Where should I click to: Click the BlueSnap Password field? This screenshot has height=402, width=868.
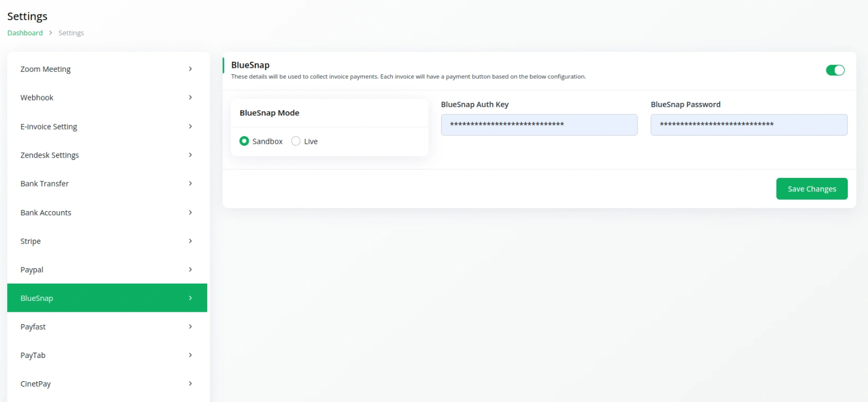[x=749, y=125]
